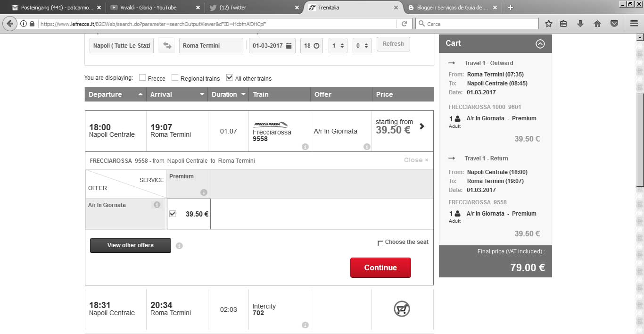Switch to the Twitter tab
Viewport: 644px width, 334px height.
coord(255,8)
